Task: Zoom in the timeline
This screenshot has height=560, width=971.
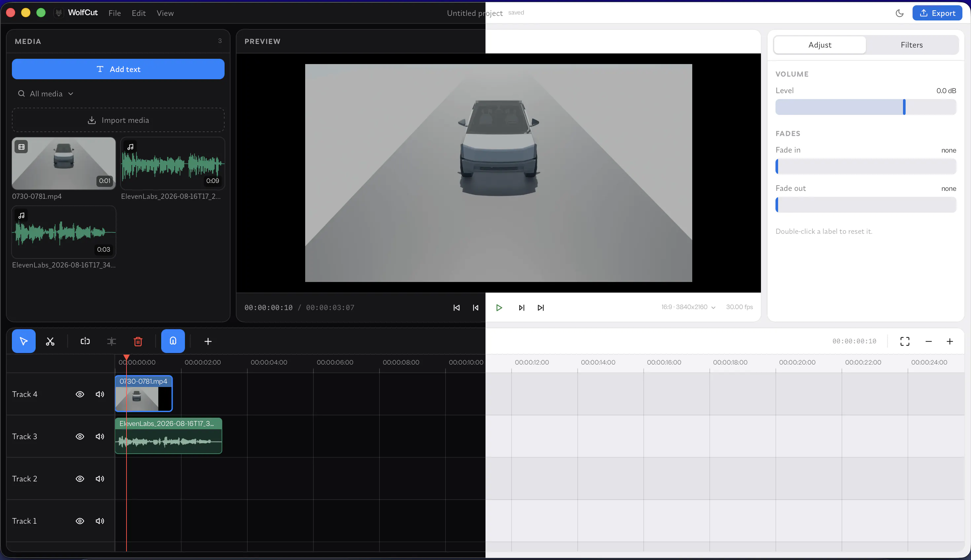Action: coord(950,341)
